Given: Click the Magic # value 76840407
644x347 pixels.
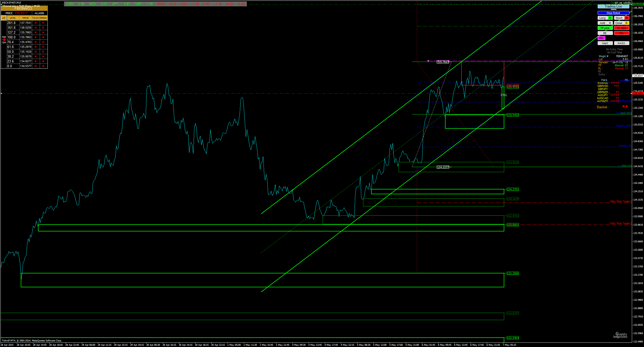Looking at the screenshot, I should [x=622, y=56].
